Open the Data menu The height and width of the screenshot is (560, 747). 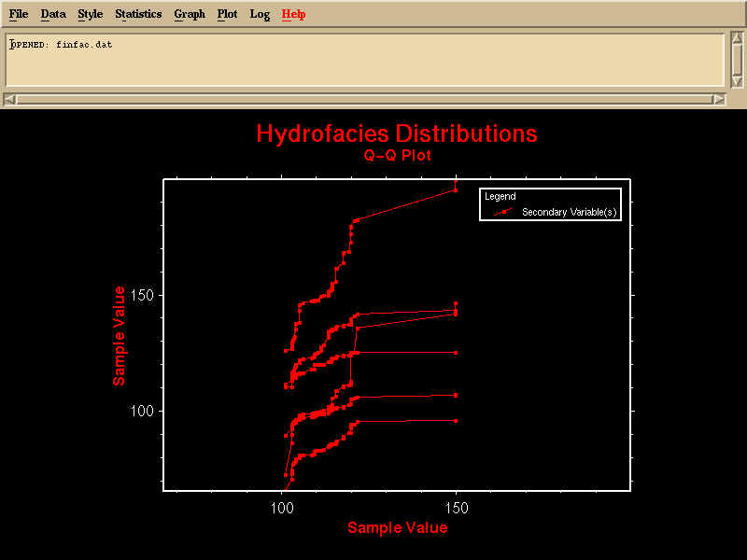(53, 14)
